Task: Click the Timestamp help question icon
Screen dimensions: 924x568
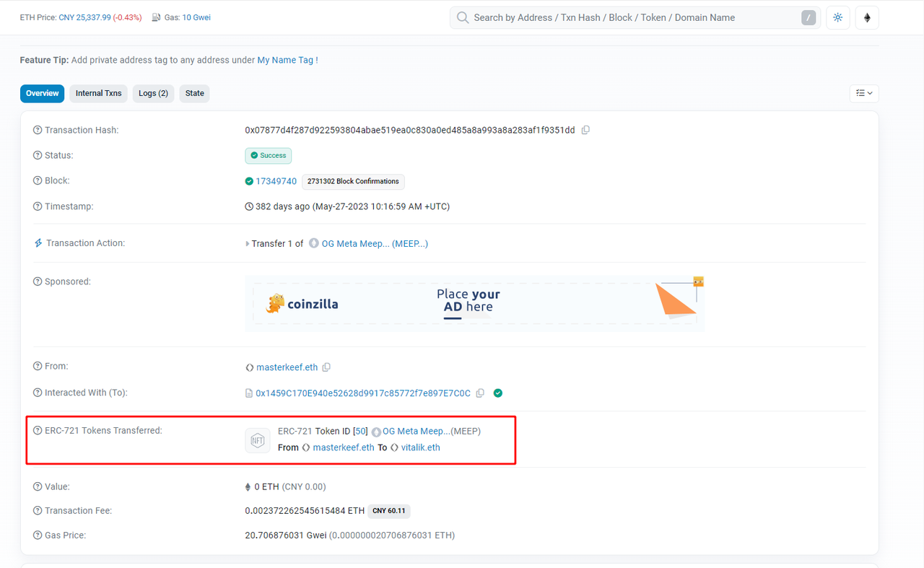Action: 38,206
